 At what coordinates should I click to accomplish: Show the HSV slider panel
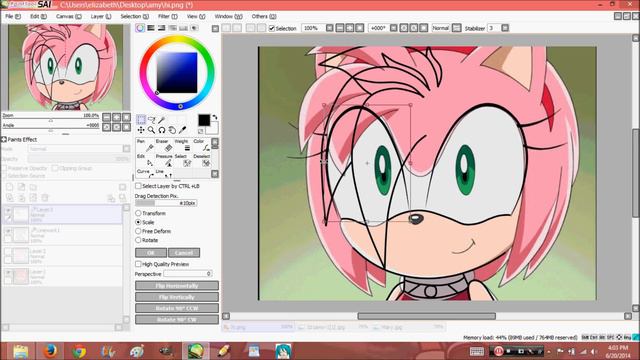[162, 28]
